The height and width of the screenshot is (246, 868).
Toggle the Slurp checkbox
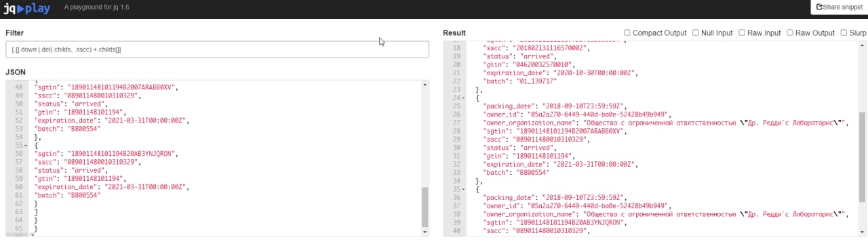click(x=844, y=33)
